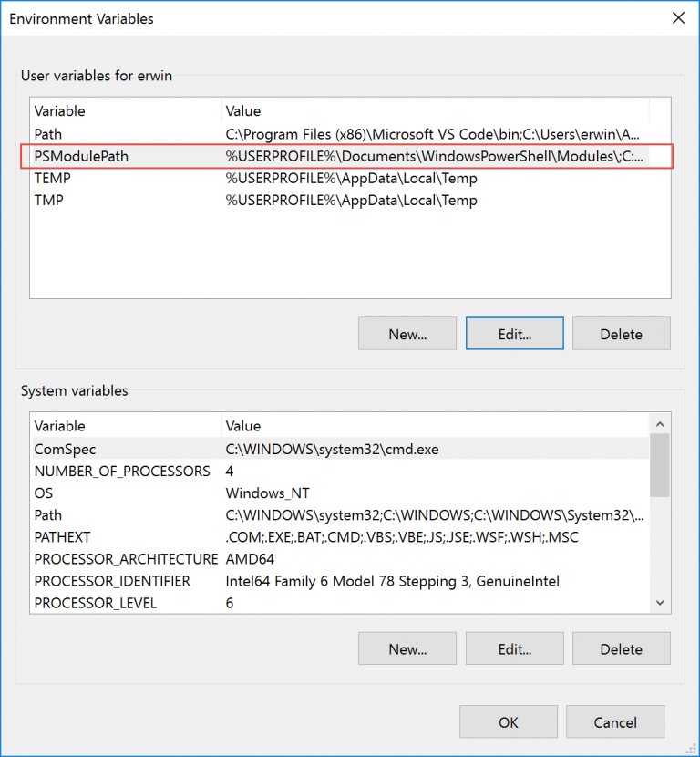700x757 pixels.
Task: Click the system variables scrollbar up arrow
Action: pyautogui.click(x=659, y=423)
